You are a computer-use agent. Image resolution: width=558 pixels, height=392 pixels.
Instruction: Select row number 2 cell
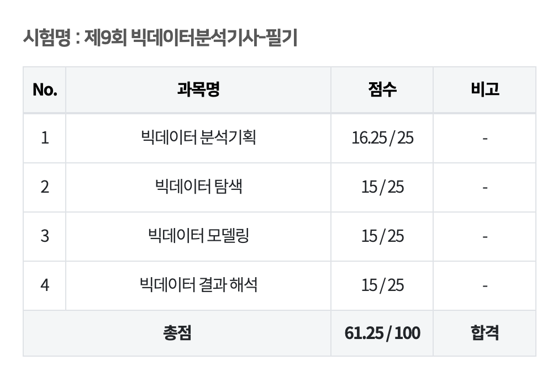click(45, 187)
